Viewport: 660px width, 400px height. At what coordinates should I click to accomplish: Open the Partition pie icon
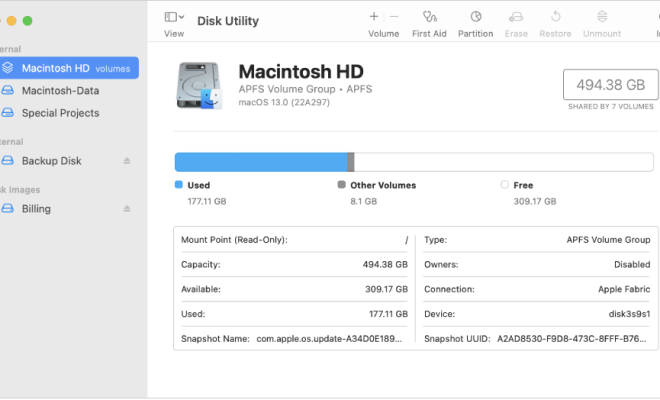[x=476, y=17]
